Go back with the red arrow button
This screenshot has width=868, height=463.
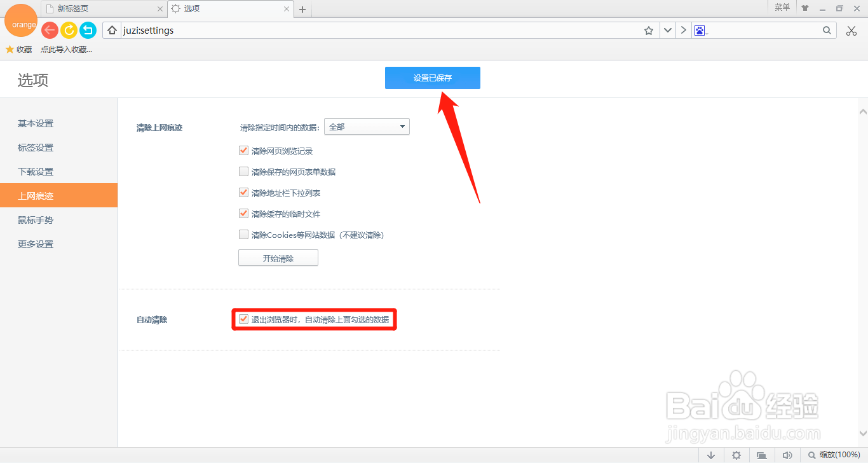tap(50, 30)
